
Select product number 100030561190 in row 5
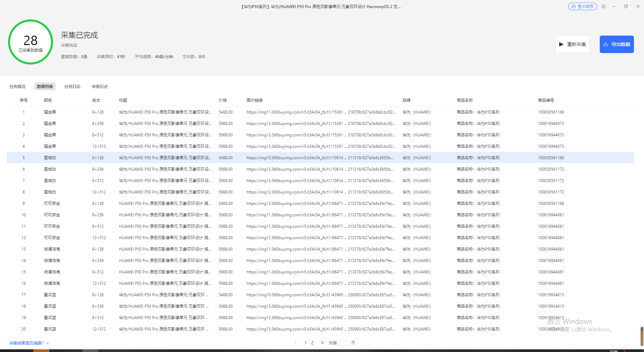coord(551,158)
